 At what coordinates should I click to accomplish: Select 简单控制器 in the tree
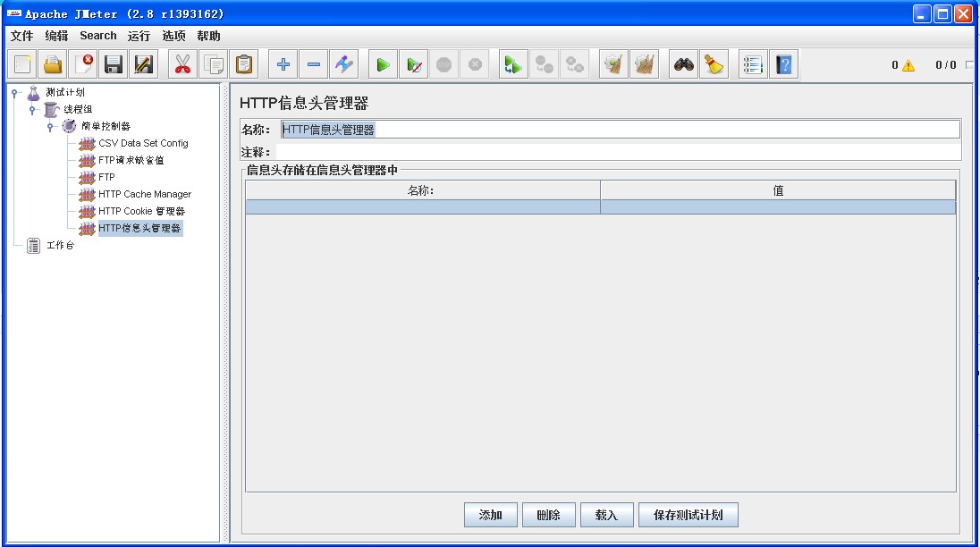point(106,126)
